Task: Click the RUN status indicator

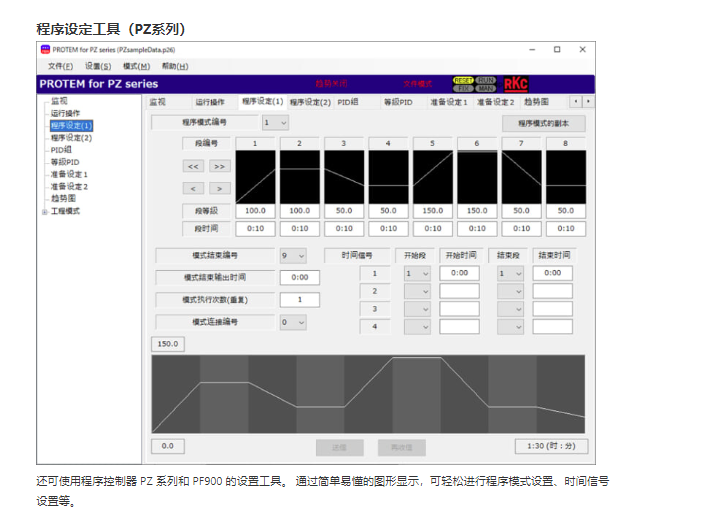Action: click(x=485, y=81)
